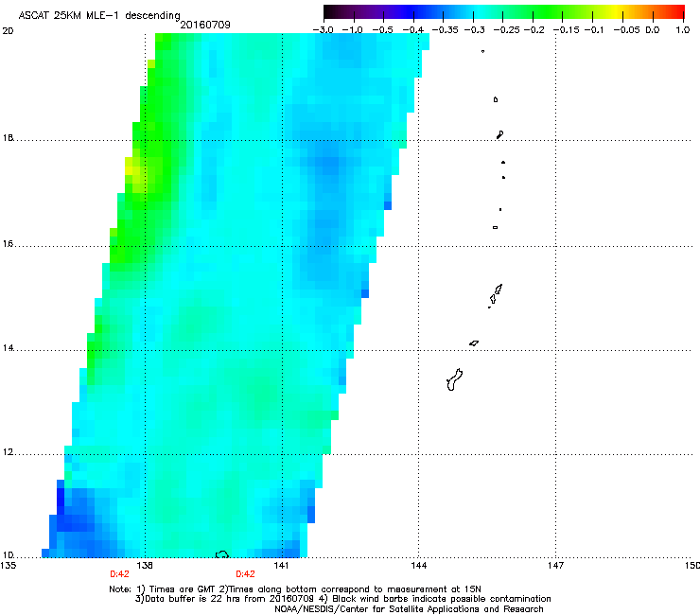Select the note line starting "Note: 1) Times are GMT"
This screenshot has height=615, width=700.
[295, 589]
